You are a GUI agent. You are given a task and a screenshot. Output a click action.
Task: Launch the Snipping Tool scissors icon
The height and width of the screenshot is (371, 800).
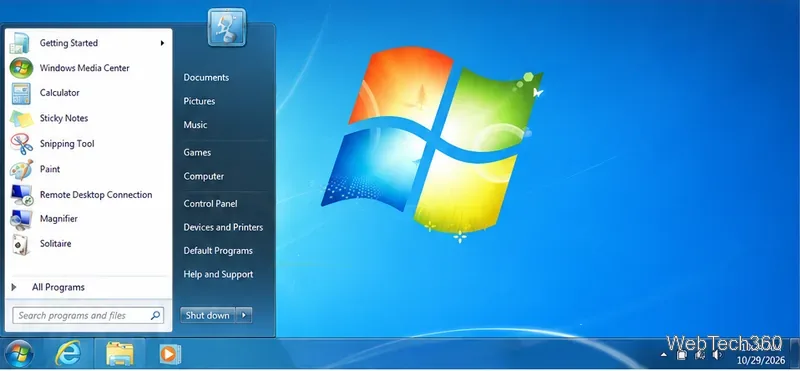(21, 144)
